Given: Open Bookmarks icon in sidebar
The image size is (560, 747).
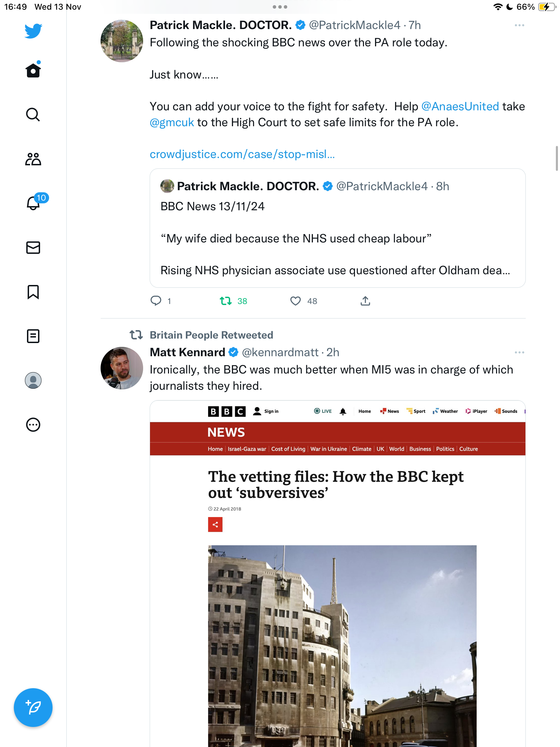Looking at the screenshot, I should click(x=33, y=292).
